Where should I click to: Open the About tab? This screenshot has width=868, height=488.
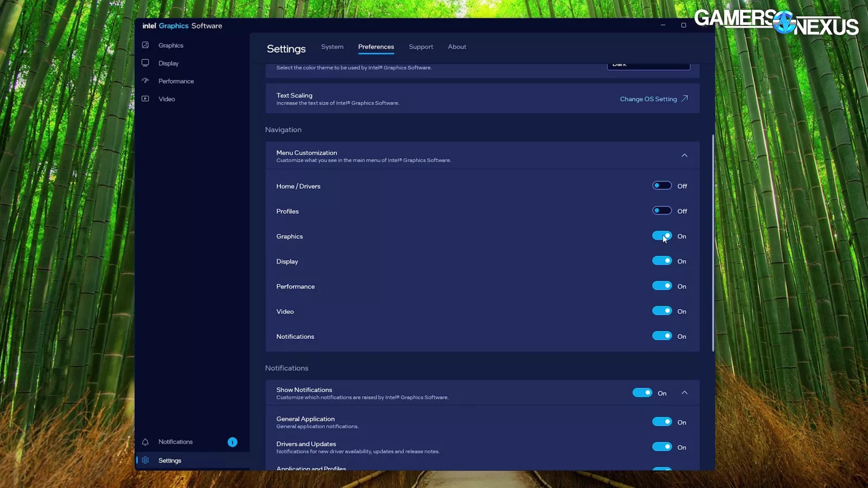(457, 47)
